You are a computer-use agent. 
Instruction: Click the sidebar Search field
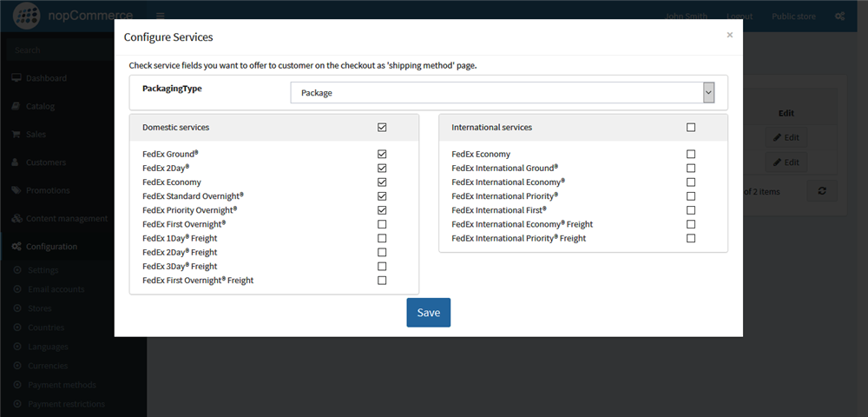click(x=60, y=50)
